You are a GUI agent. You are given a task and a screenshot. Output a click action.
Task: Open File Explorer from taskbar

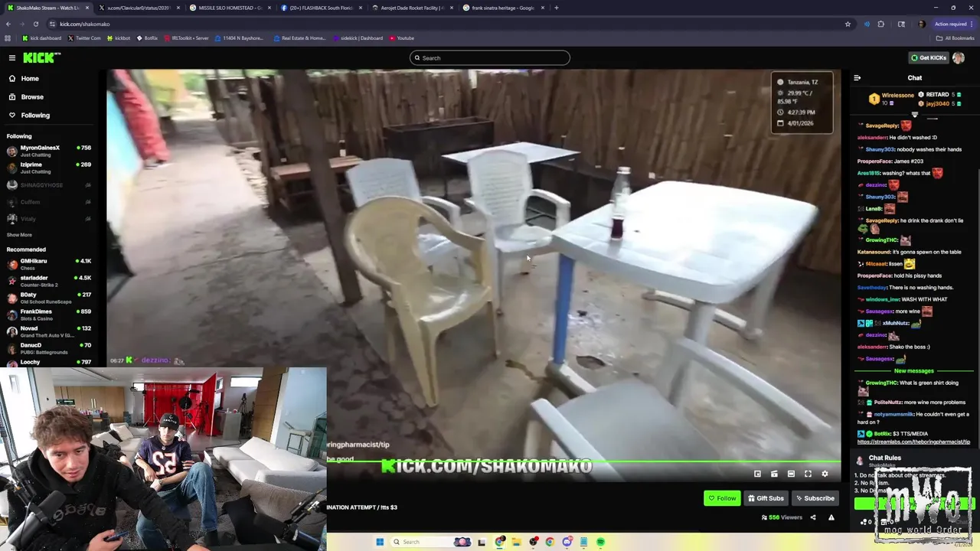[x=516, y=542]
